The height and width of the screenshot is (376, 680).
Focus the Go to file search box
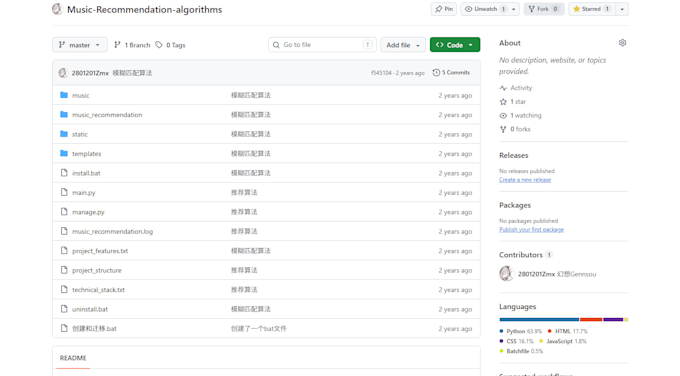322,45
